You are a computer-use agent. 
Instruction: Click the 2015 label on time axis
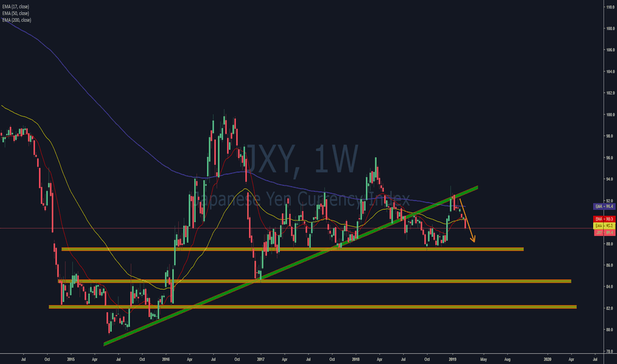click(x=71, y=359)
